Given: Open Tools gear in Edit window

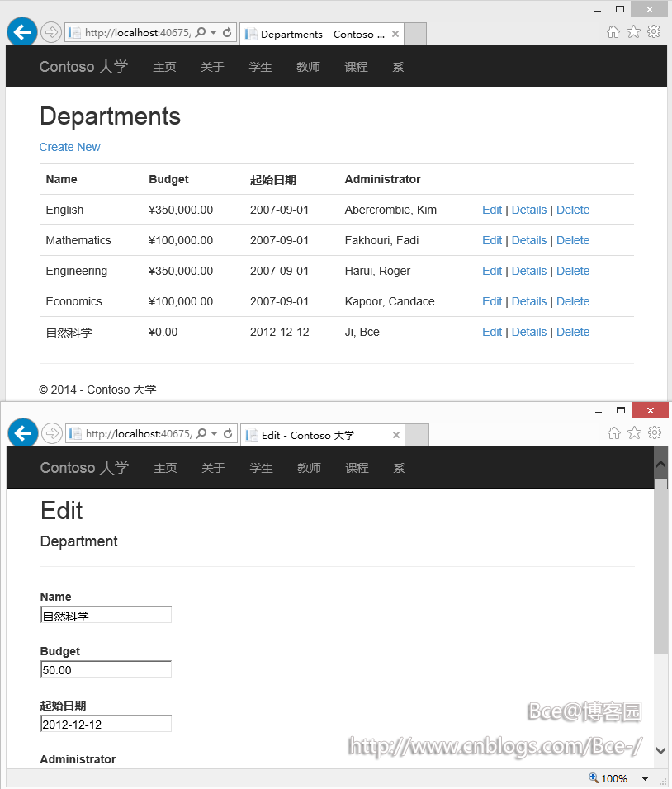Looking at the screenshot, I should tap(655, 432).
